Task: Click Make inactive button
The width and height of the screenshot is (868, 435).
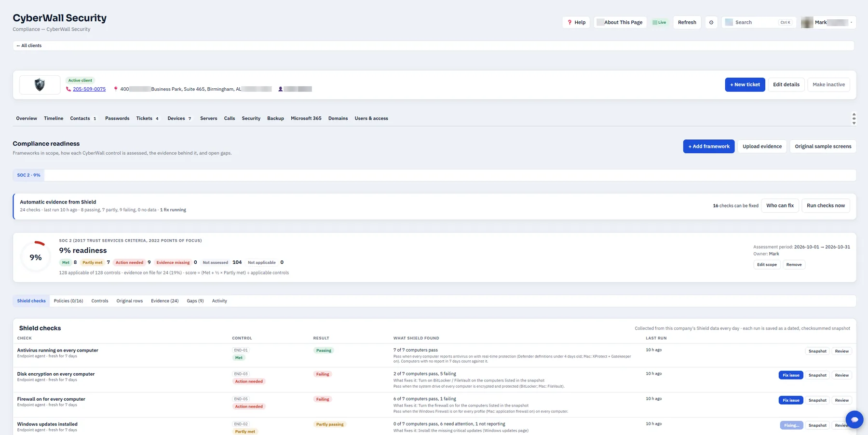Action: 828,85
